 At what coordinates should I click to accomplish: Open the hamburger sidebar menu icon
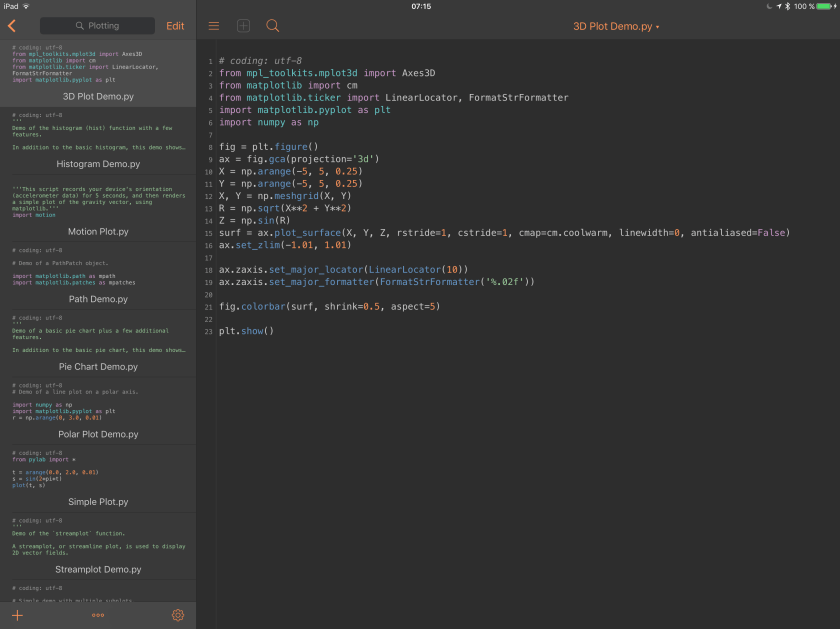214,26
